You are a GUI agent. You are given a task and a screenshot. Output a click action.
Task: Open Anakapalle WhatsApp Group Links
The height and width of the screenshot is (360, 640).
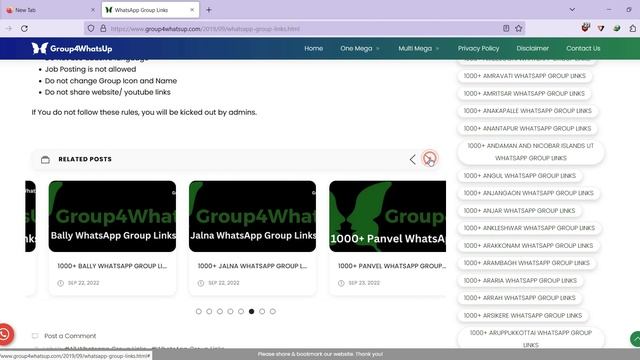click(x=527, y=111)
